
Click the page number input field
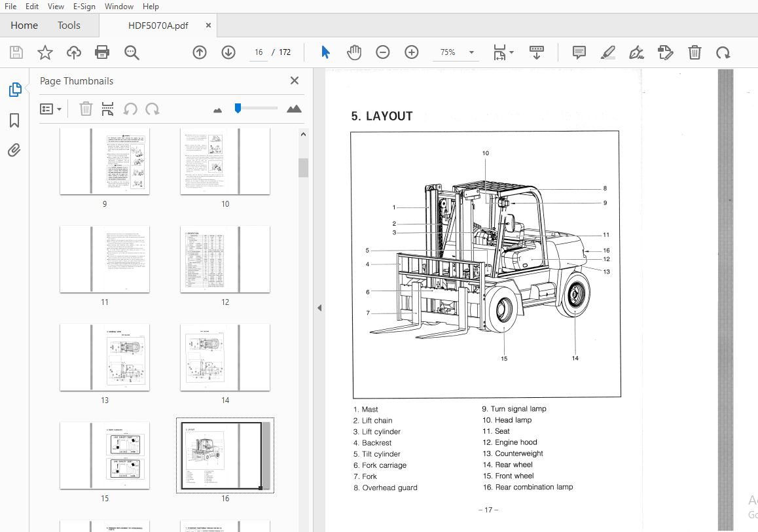pos(259,52)
